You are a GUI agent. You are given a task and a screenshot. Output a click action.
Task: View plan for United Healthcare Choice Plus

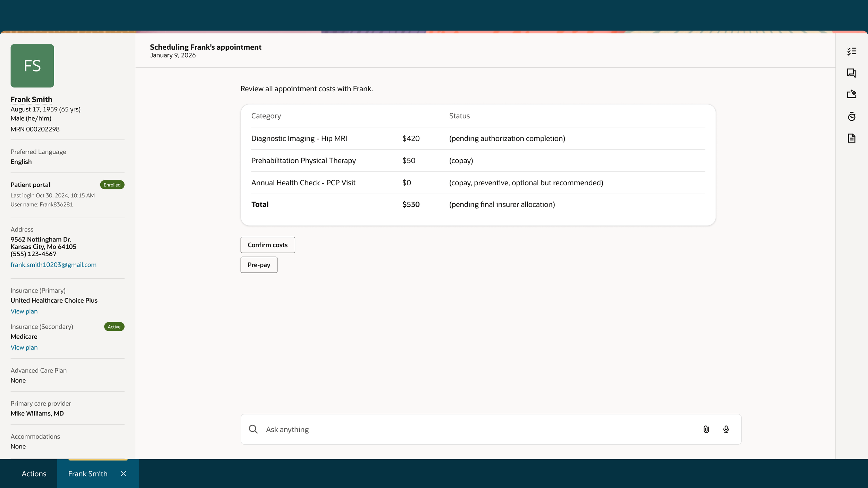(24, 311)
